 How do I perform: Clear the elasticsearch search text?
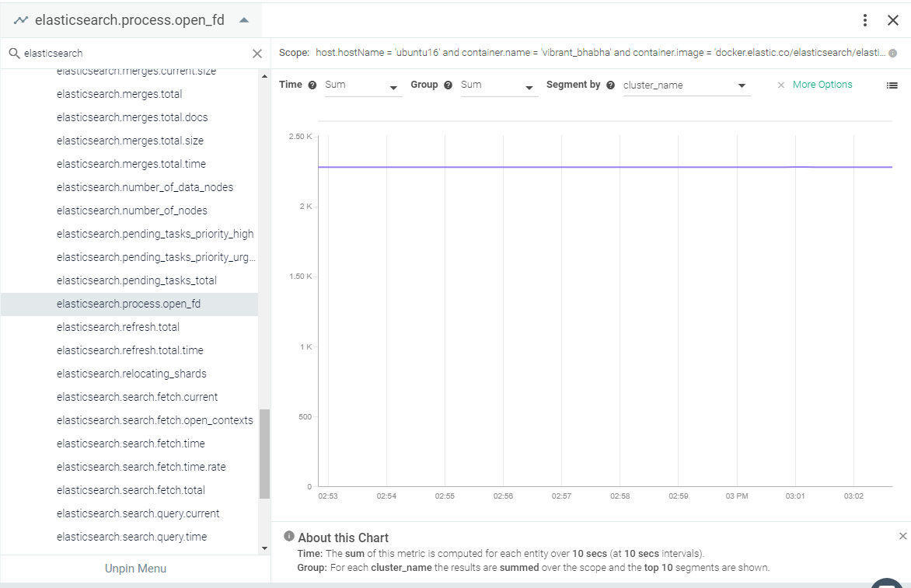coord(257,54)
